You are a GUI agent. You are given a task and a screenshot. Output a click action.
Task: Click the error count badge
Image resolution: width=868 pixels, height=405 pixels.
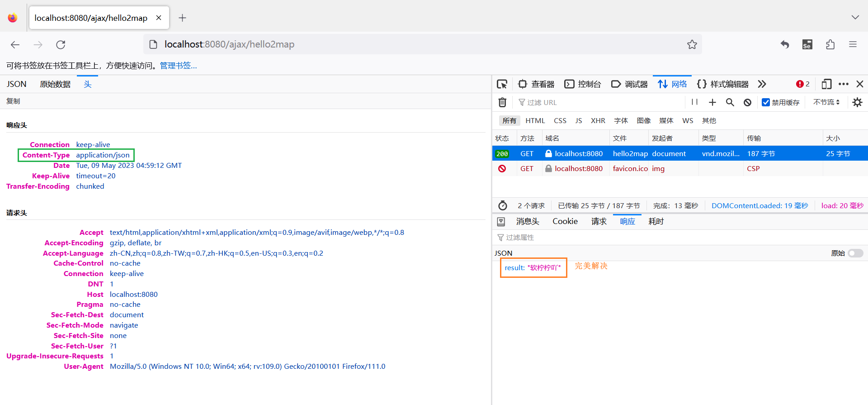(803, 84)
